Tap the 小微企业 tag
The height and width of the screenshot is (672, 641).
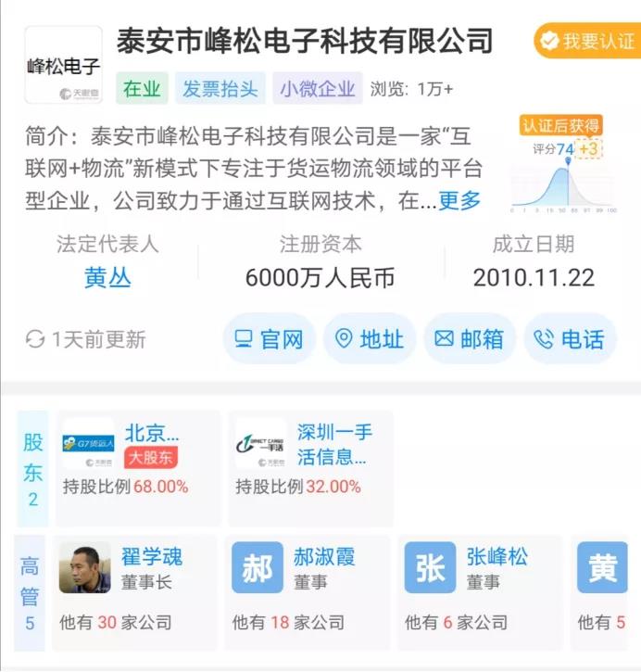318,89
